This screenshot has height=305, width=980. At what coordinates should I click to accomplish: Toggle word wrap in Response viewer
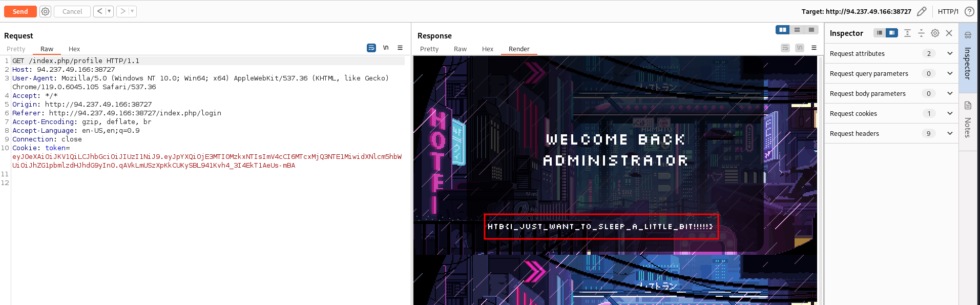pos(785,48)
